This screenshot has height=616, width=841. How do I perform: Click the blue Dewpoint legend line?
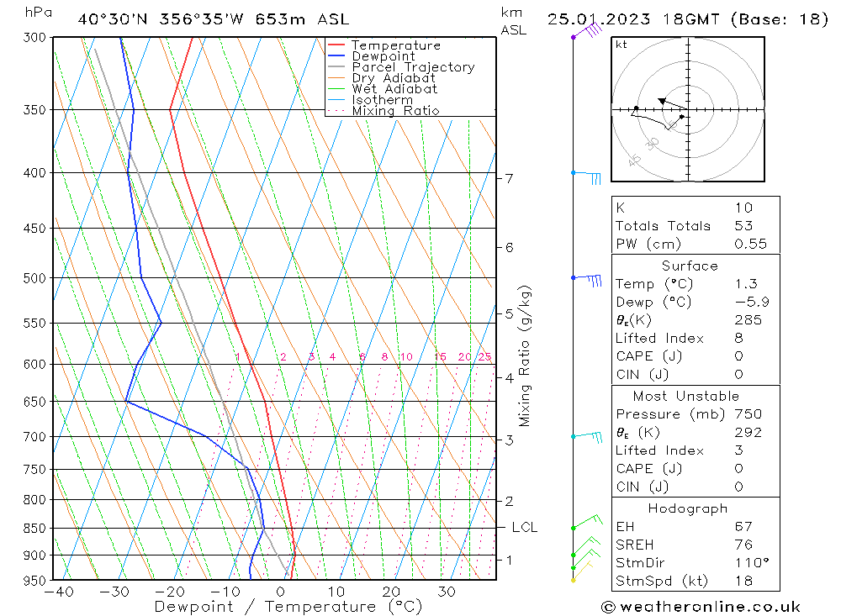pos(336,55)
